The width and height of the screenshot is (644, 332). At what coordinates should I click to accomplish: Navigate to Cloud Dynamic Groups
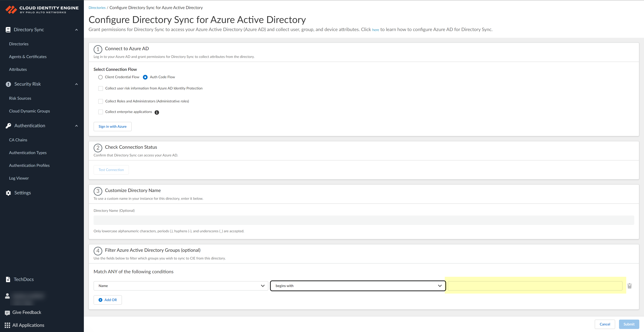coord(29,111)
